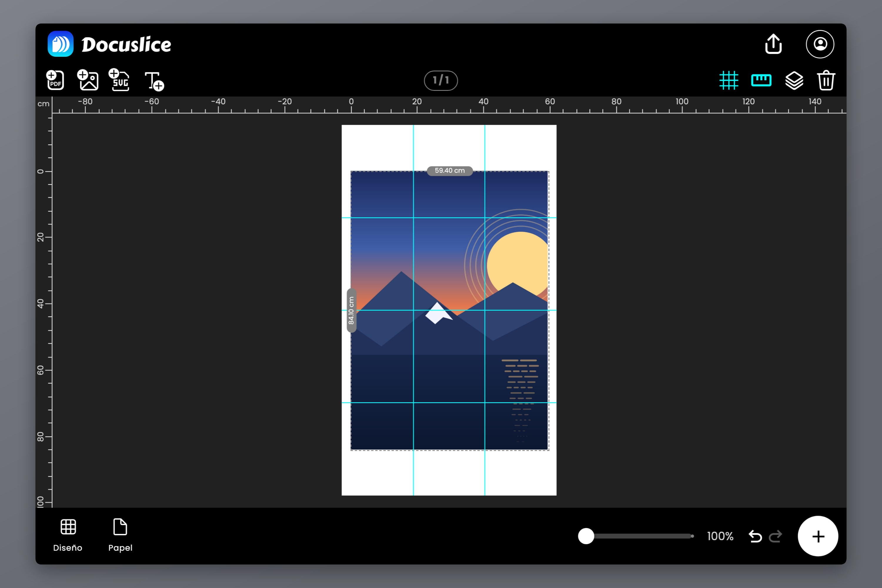Click the 59.40 cm width label

pyautogui.click(x=450, y=171)
